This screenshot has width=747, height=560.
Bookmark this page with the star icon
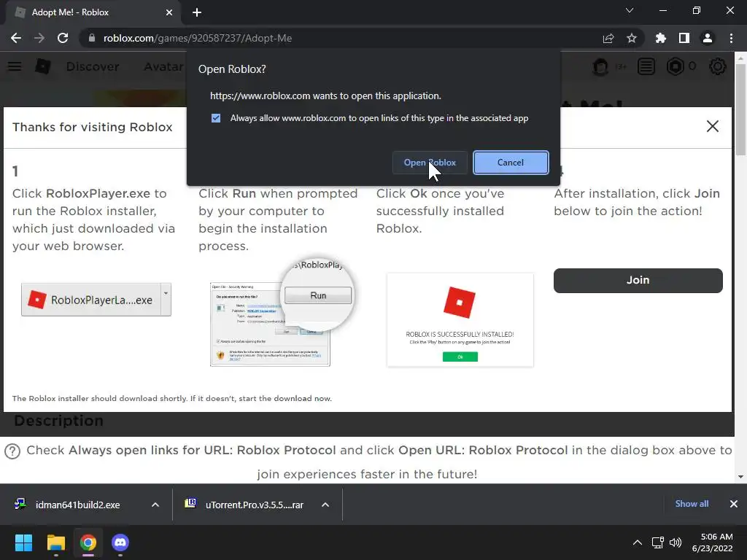(x=632, y=38)
